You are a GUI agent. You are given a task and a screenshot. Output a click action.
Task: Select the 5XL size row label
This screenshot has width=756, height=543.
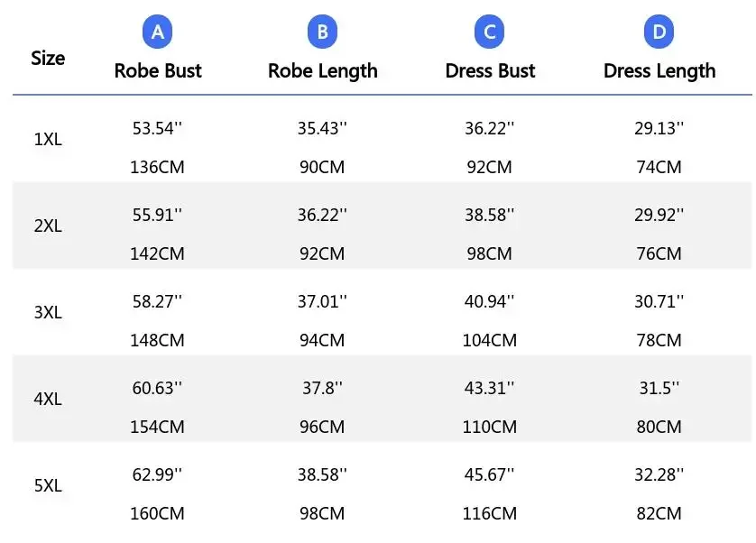tap(48, 485)
